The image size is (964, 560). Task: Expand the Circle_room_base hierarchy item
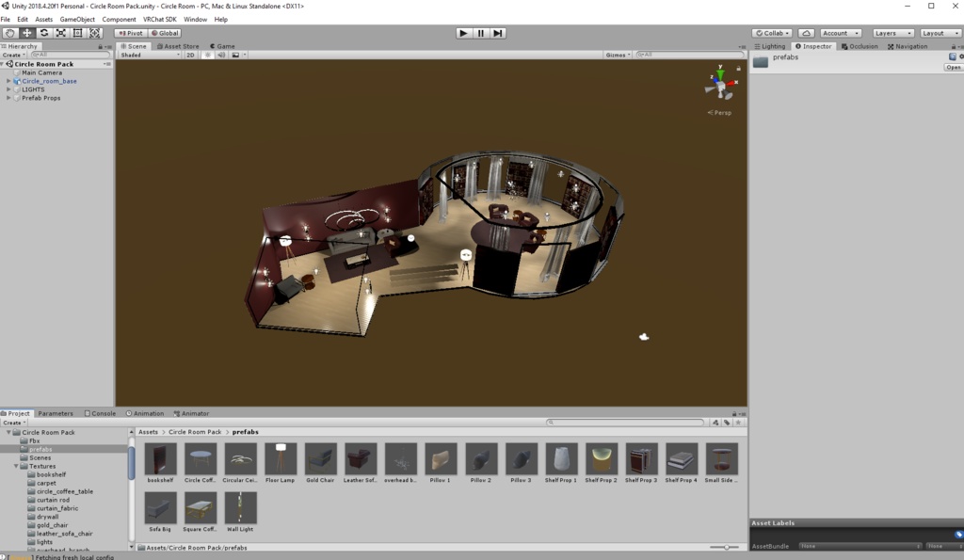(8, 80)
